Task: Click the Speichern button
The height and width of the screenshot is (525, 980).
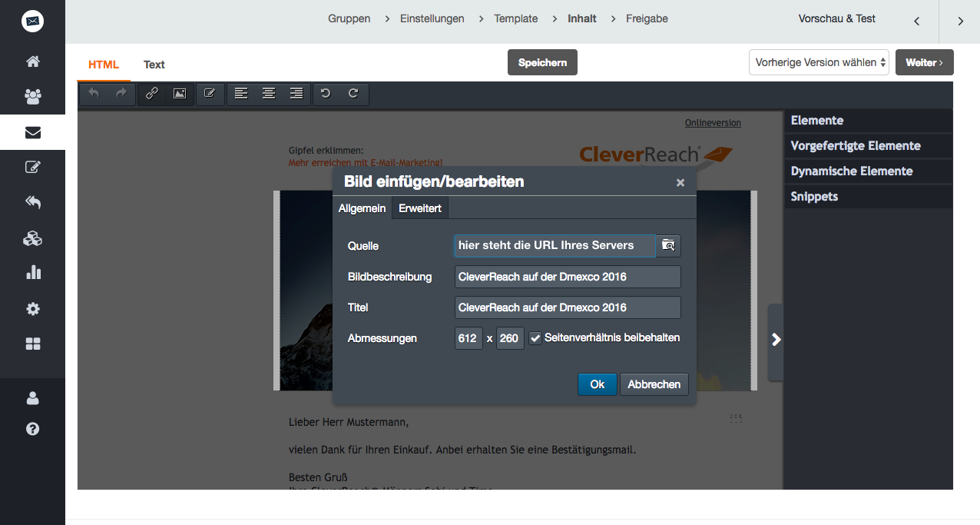Action: coord(542,62)
